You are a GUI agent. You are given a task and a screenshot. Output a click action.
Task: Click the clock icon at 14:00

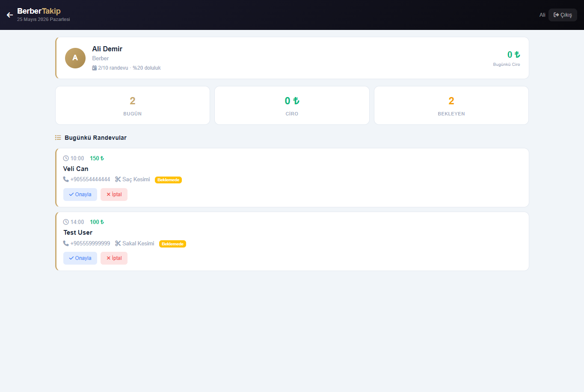point(66,222)
